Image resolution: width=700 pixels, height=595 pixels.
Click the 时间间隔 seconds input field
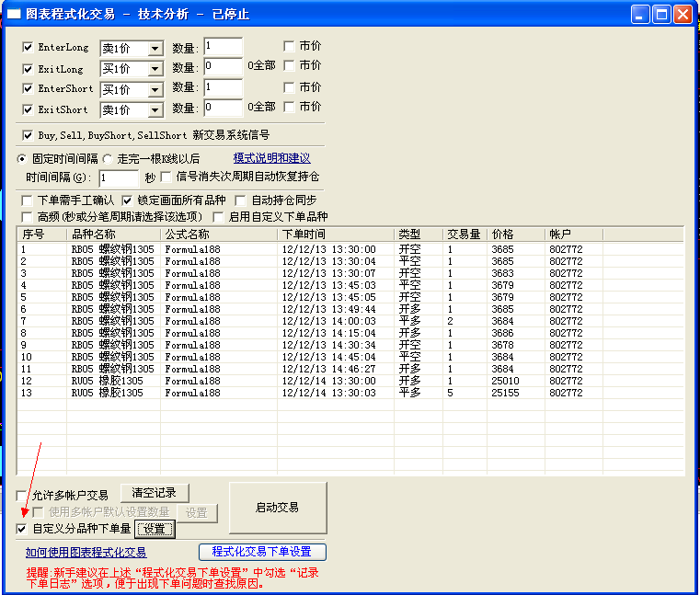point(119,177)
